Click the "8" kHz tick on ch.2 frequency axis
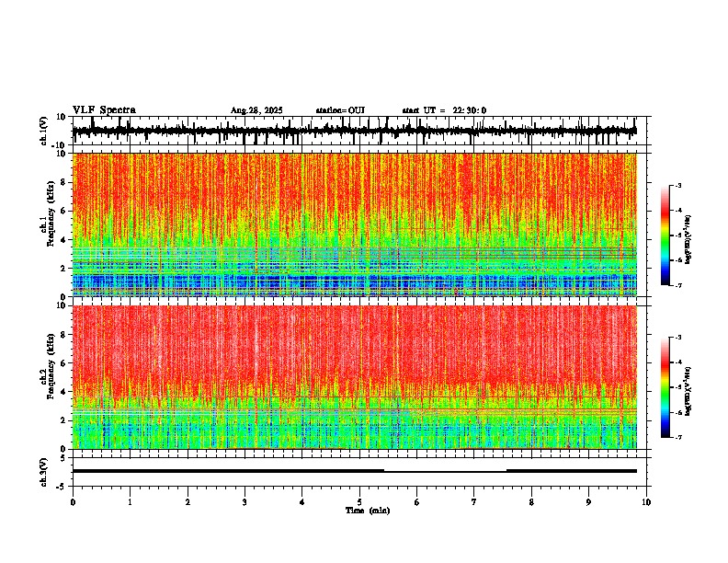 pyautogui.click(x=64, y=335)
